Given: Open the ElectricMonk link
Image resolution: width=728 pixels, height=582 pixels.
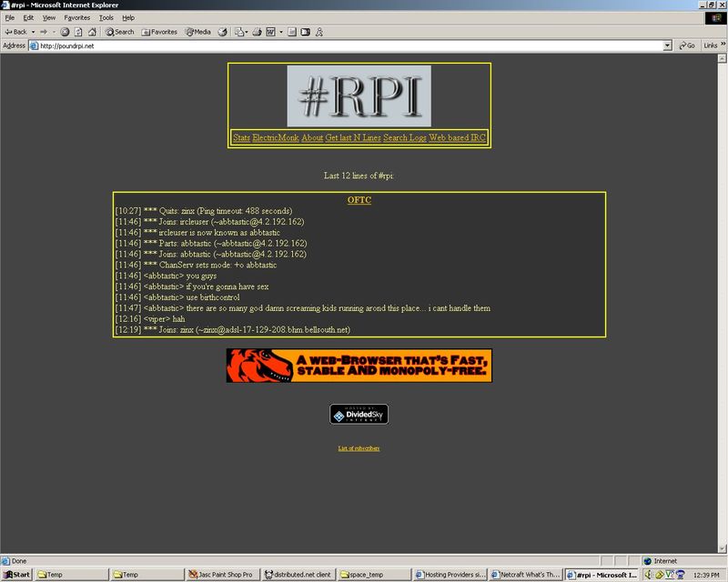Looking at the screenshot, I should click(x=276, y=137).
